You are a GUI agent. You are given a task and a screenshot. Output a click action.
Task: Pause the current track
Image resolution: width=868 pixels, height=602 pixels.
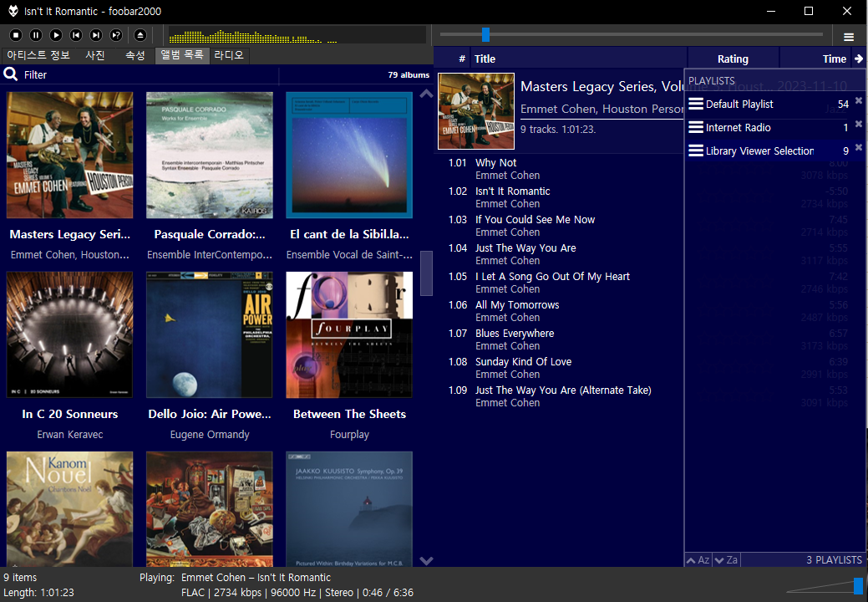(x=35, y=34)
